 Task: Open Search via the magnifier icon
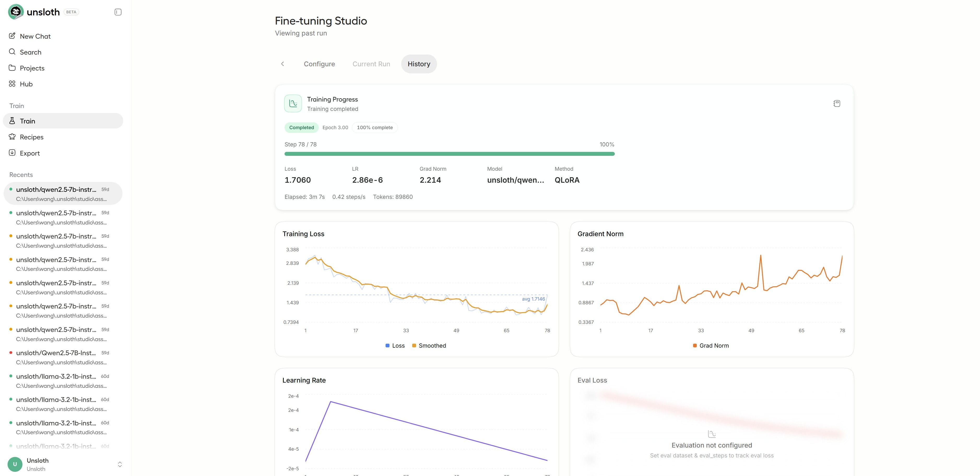12,52
